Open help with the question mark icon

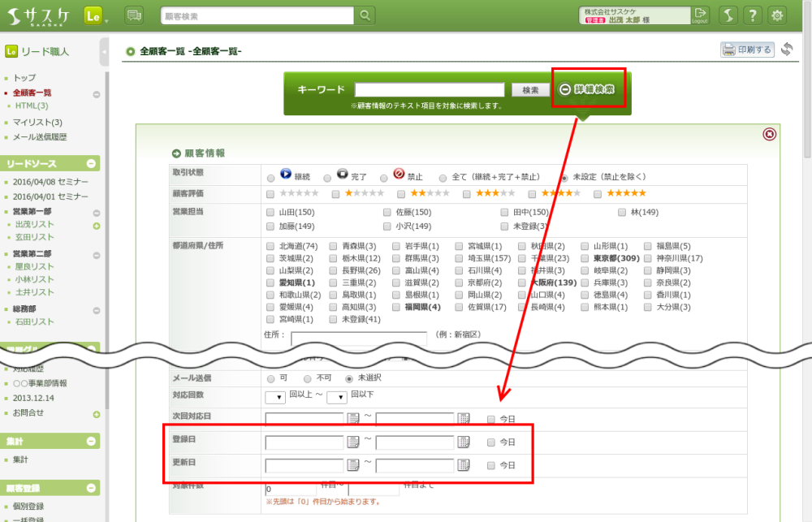point(753,15)
